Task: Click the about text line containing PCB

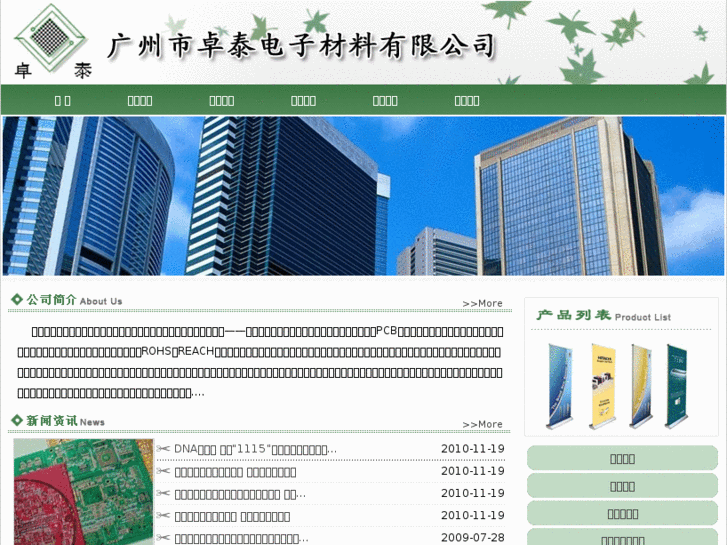Action: (267, 331)
